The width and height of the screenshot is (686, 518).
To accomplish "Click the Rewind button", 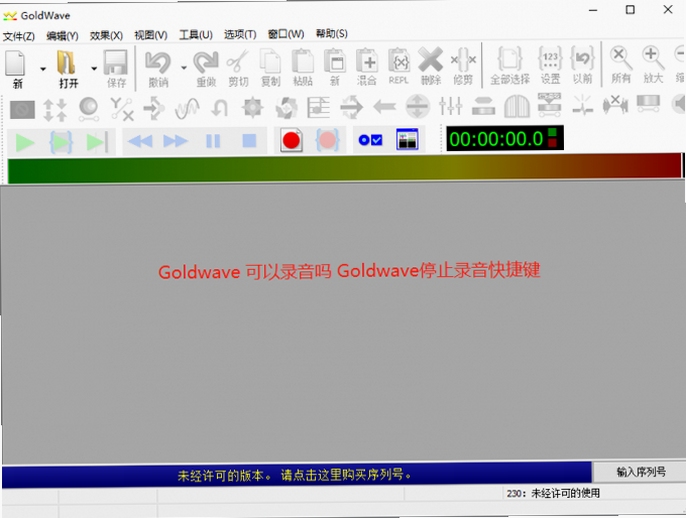I will click(x=140, y=141).
